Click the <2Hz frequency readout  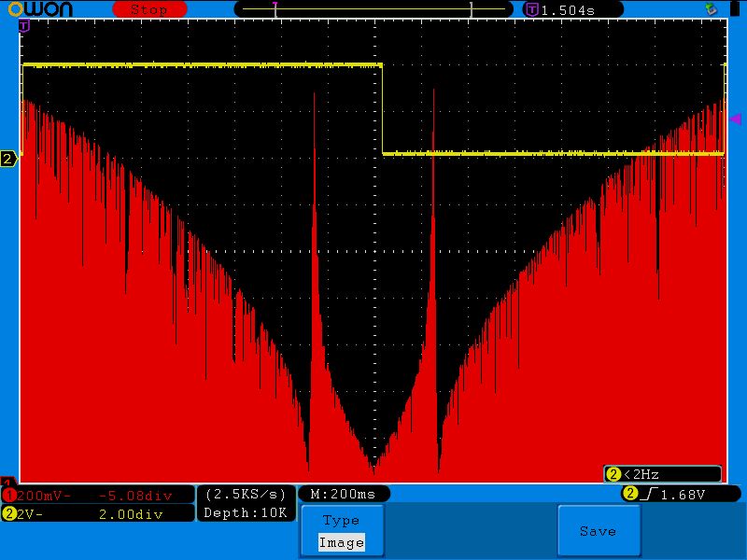click(641, 474)
